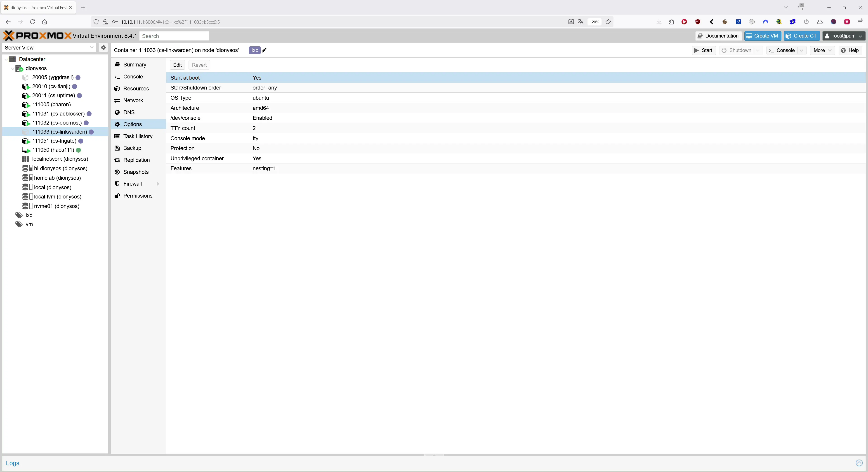Click the pencil icon next to the lxc tag
868x472 pixels.
(264, 50)
